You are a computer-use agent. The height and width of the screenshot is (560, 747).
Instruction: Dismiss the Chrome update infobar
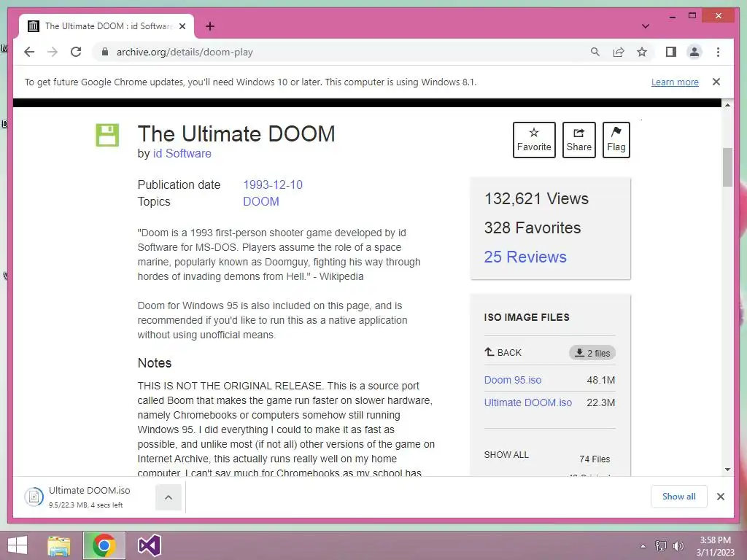click(x=716, y=82)
